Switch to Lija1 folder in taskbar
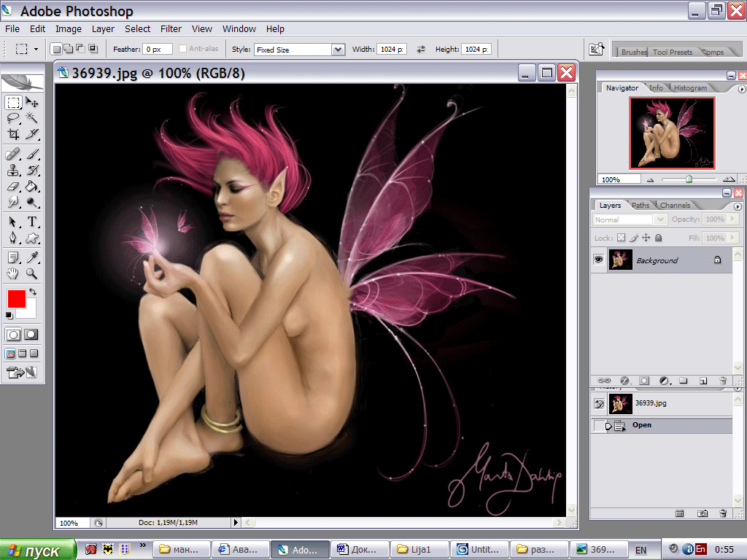 click(x=419, y=550)
